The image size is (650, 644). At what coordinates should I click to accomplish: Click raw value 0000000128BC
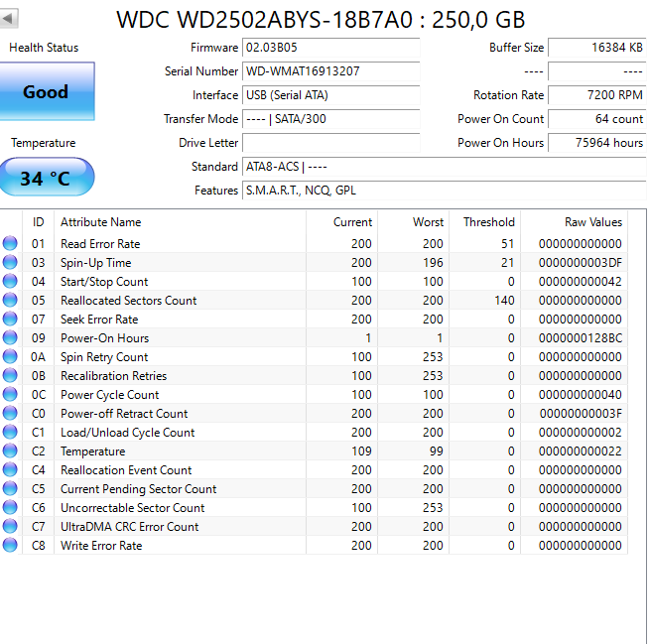tap(581, 338)
